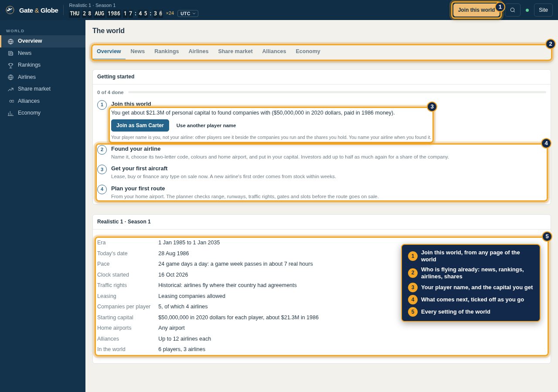Screen dimensions: 558x392
Task: Click the Found your airline step heading
Action: click(x=136, y=149)
